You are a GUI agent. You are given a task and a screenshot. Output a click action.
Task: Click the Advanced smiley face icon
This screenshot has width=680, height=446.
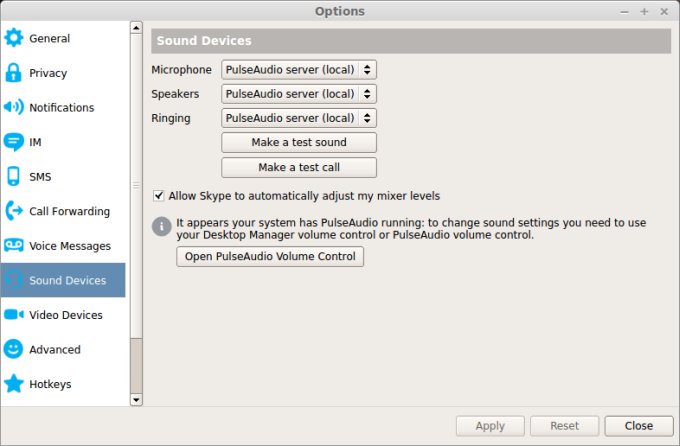coord(14,350)
